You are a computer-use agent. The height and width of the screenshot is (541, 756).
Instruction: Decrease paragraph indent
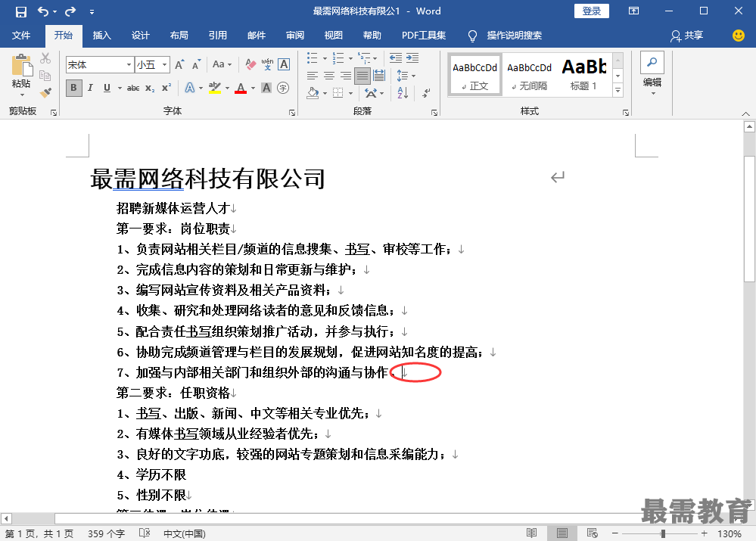click(396, 58)
